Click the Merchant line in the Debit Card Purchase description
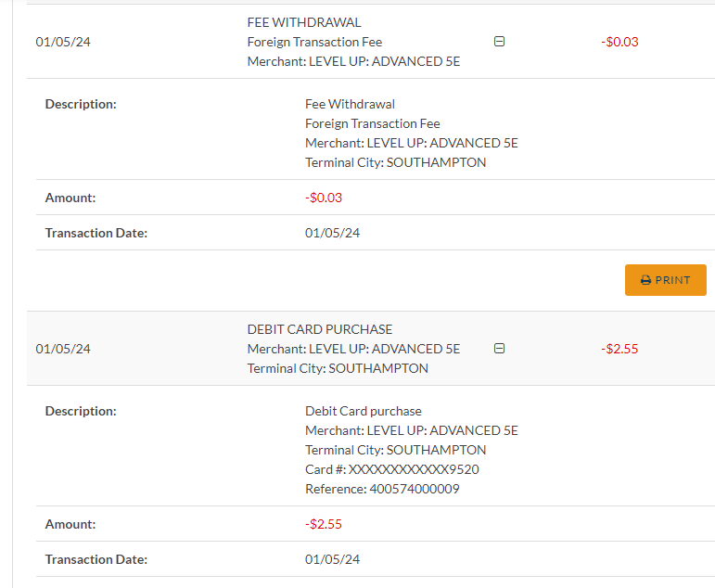The height and width of the screenshot is (588, 715). point(412,430)
